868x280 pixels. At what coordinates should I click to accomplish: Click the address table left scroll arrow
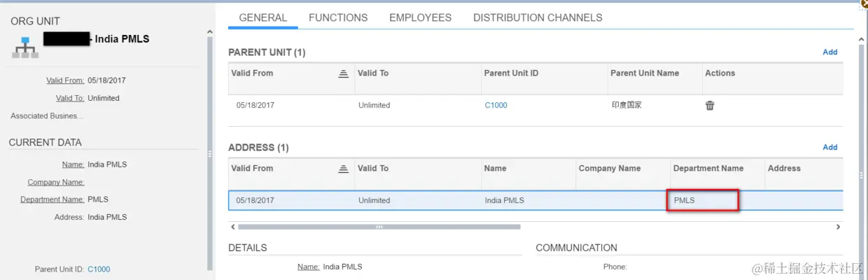[232, 227]
